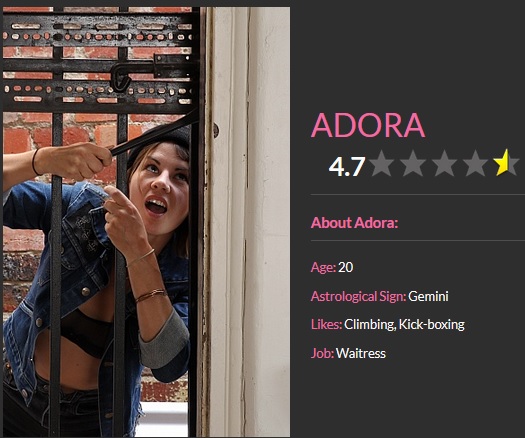Click the 4.7 rating score
The height and width of the screenshot is (438, 525).
[347, 167]
